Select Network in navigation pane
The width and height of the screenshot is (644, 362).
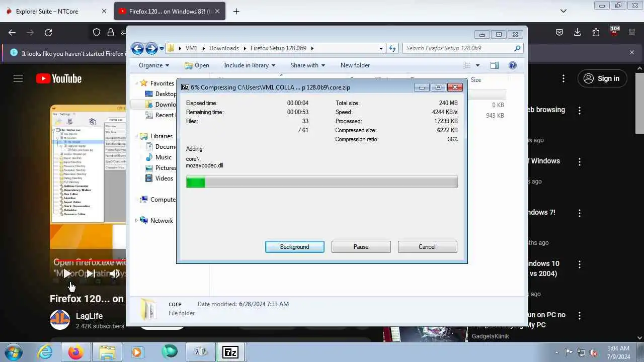tap(161, 221)
